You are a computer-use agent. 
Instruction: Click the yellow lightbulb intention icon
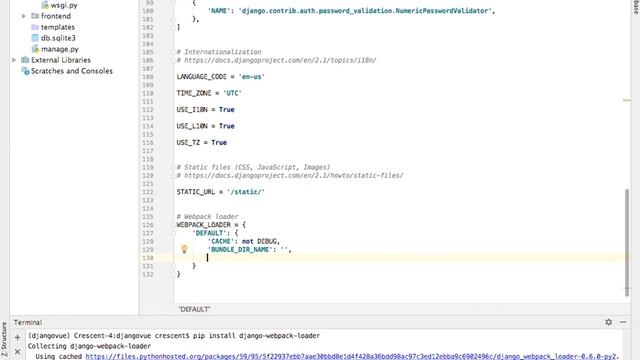184,249
